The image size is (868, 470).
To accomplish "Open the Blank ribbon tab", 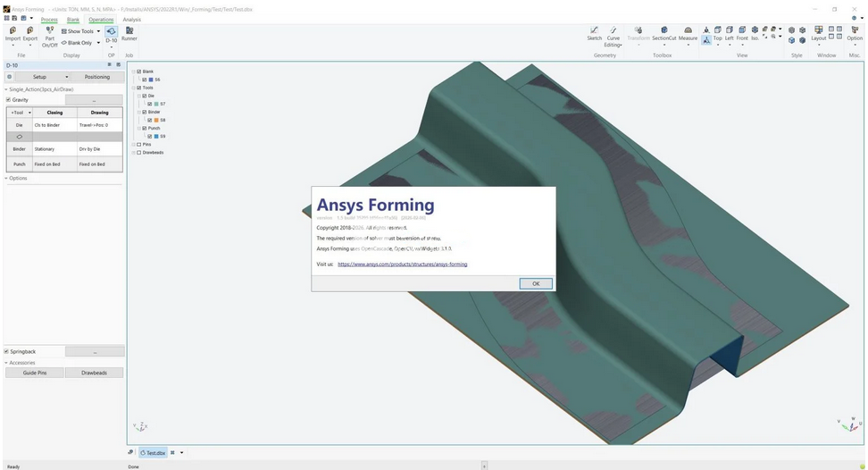I will (x=73, y=19).
